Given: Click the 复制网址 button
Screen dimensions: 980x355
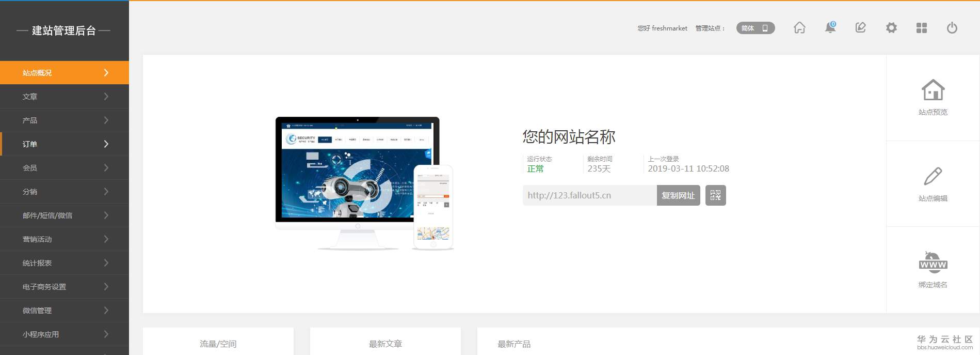Looking at the screenshot, I should [x=678, y=195].
